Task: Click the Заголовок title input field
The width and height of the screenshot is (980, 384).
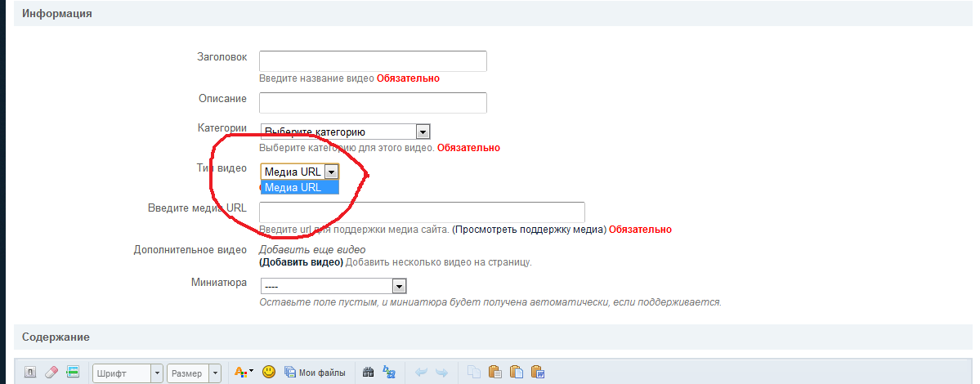Action: point(373,61)
